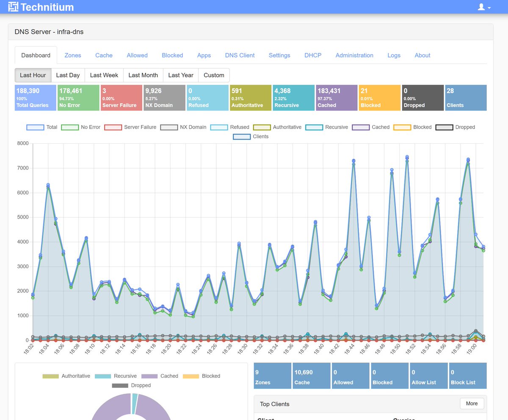
Task: Select the Last Year range
Action: point(181,75)
